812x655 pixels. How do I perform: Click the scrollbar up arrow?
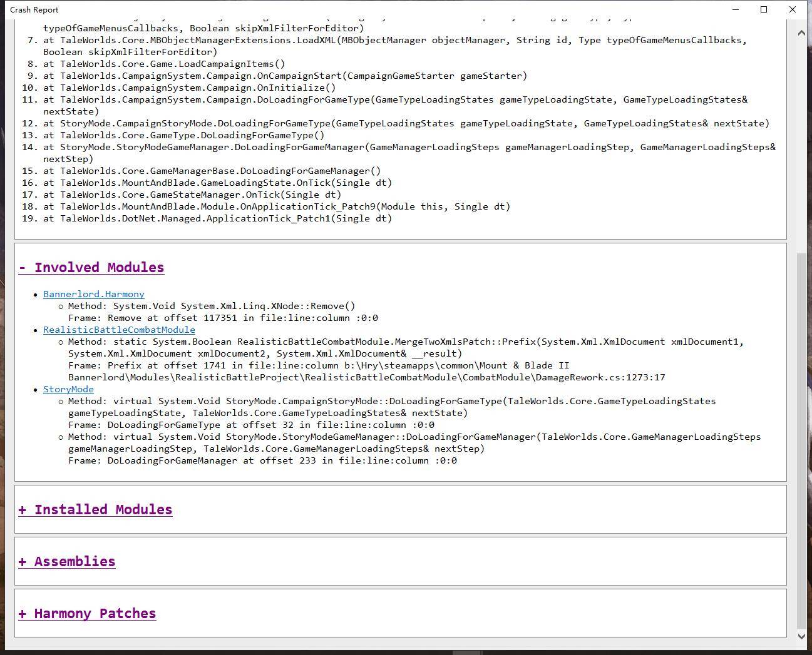[801, 33]
